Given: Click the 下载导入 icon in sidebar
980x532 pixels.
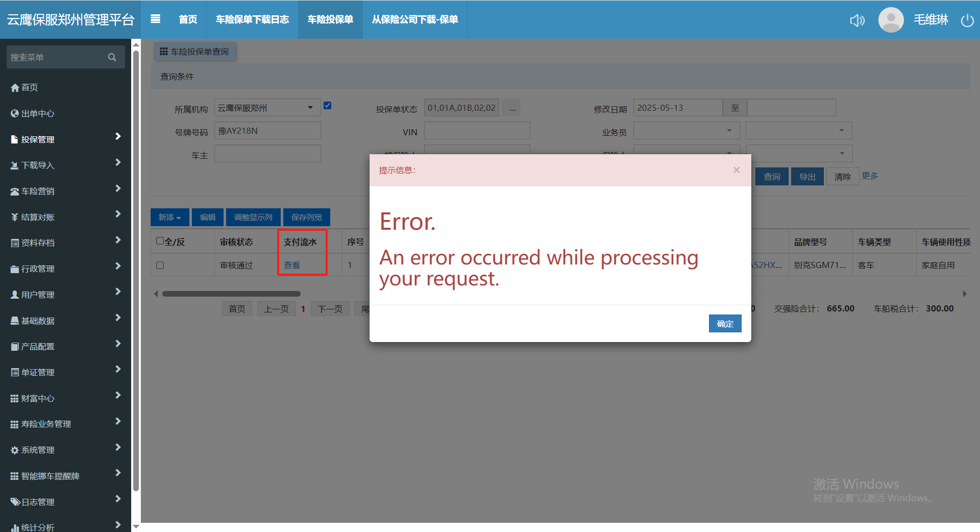Looking at the screenshot, I should click(x=15, y=165).
